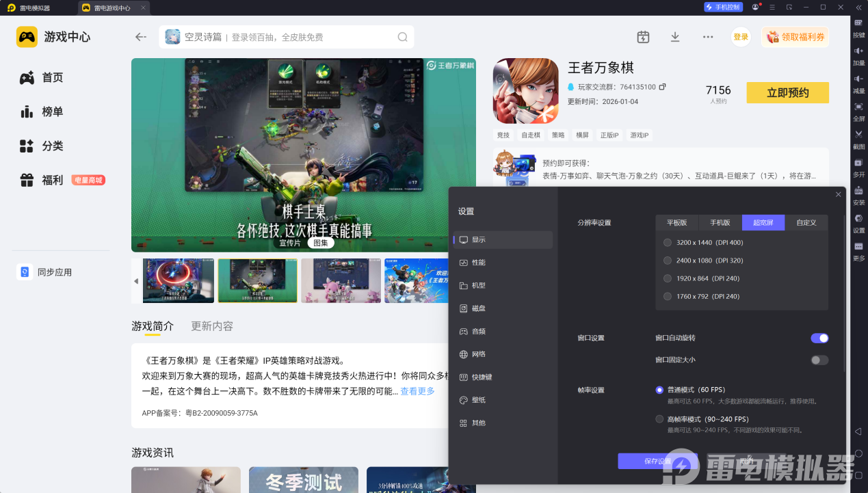
Task: Click the 登录 login button
Action: (741, 37)
